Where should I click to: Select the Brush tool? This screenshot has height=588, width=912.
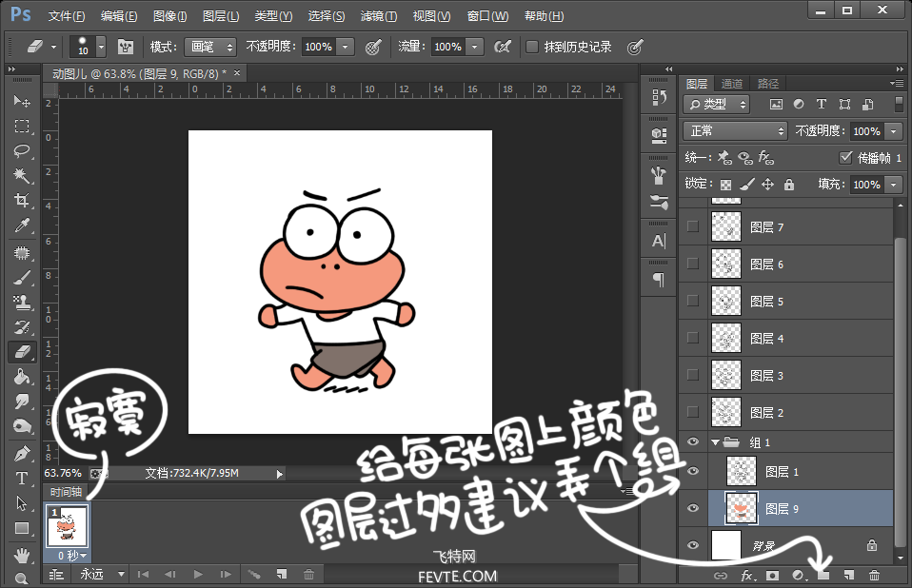(x=22, y=278)
